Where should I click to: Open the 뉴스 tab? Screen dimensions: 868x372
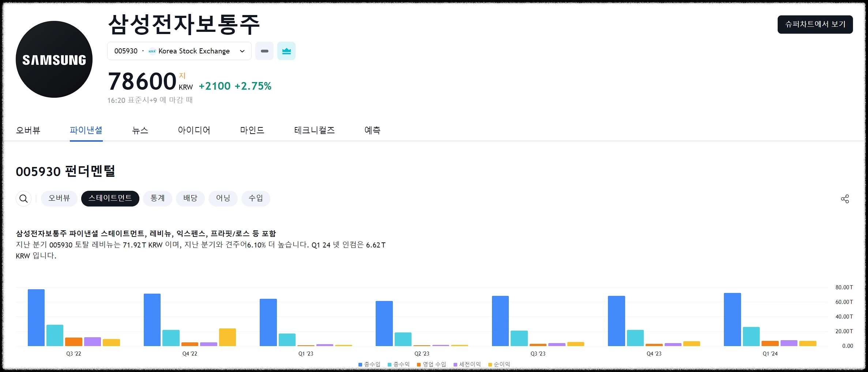coord(140,130)
